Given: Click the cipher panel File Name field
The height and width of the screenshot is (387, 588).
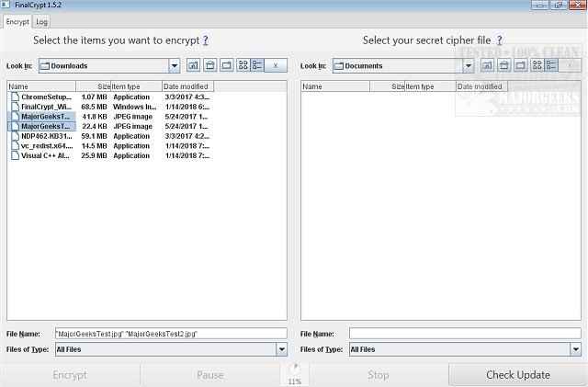Looking at the screenshot, I should [465, 334].
